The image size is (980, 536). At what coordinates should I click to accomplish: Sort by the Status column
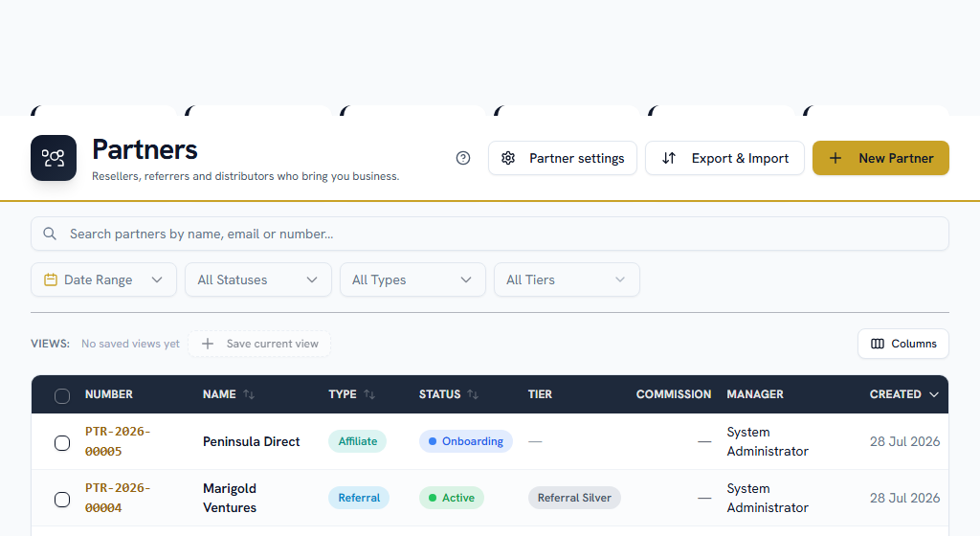tap(448, 394)
